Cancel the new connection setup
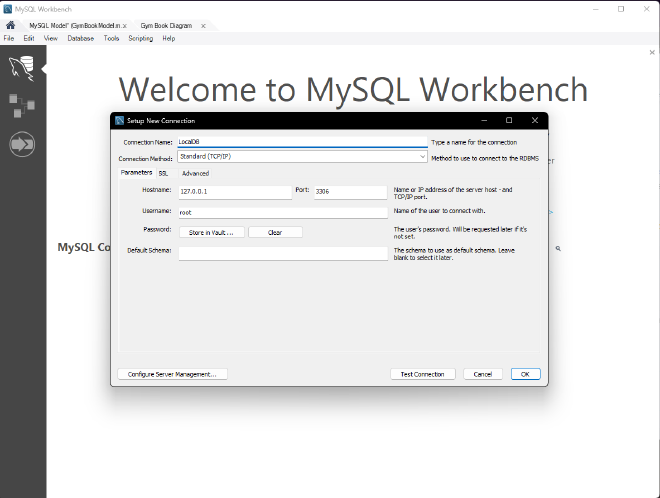Screen dimensions: 660x498 pyautogui.click(x=483, y=374)
